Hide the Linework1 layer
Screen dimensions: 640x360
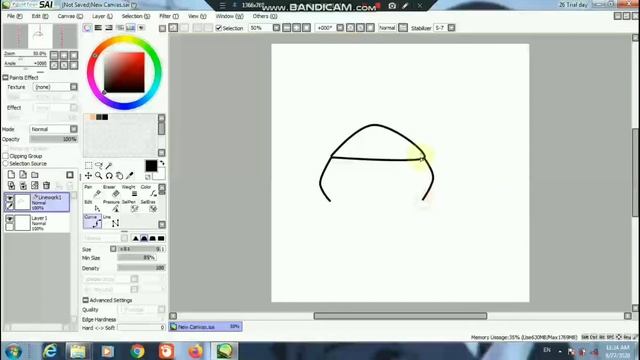coord(9,198)
